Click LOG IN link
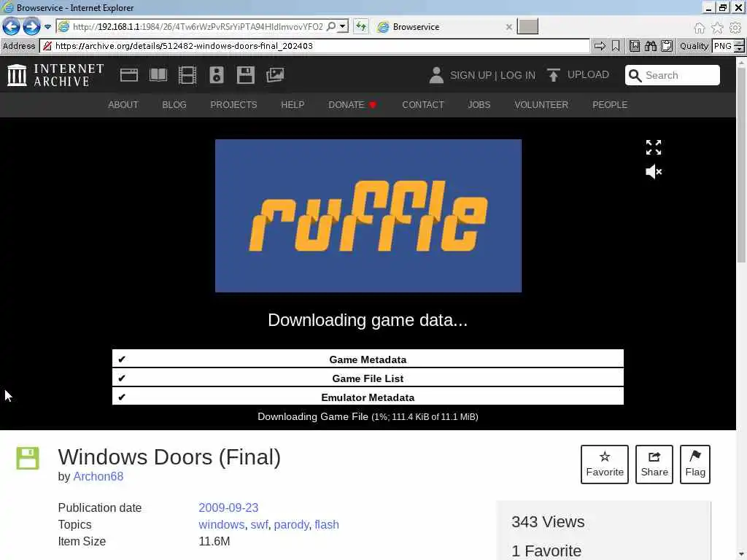The width and height of the screenshot is (747, 560). [518, 75]
